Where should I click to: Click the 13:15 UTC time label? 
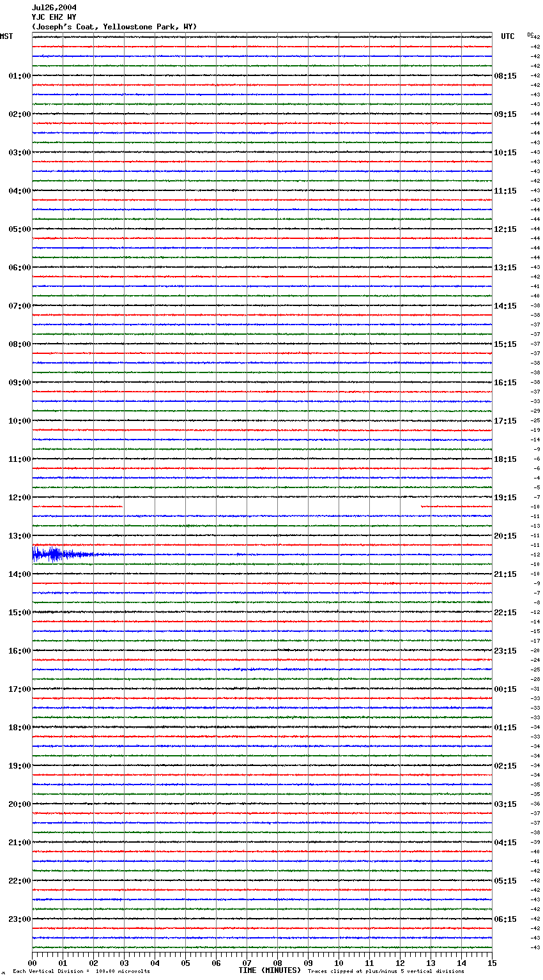505,268
